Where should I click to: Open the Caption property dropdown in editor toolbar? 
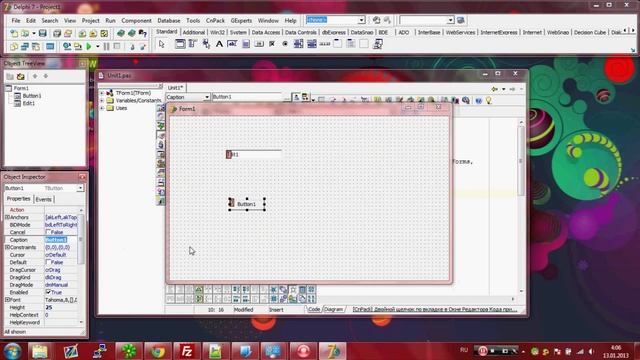click(x=207, y=97)
